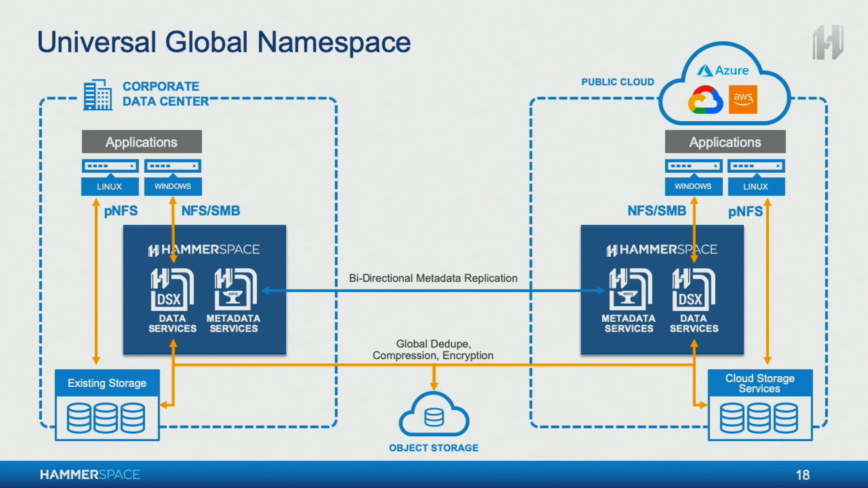This screenshot has width=868, height=488.
Task: Click the corporate data center building icon
Action: (98, 95)
